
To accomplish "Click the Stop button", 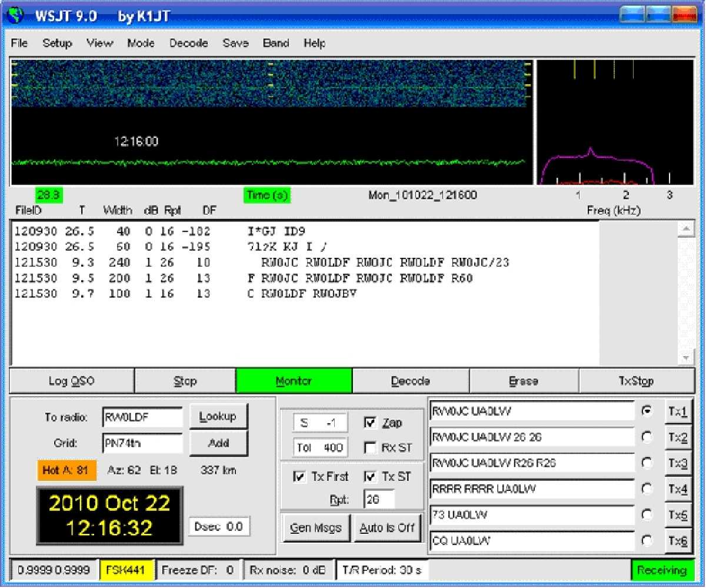I will tap(185, 381).
